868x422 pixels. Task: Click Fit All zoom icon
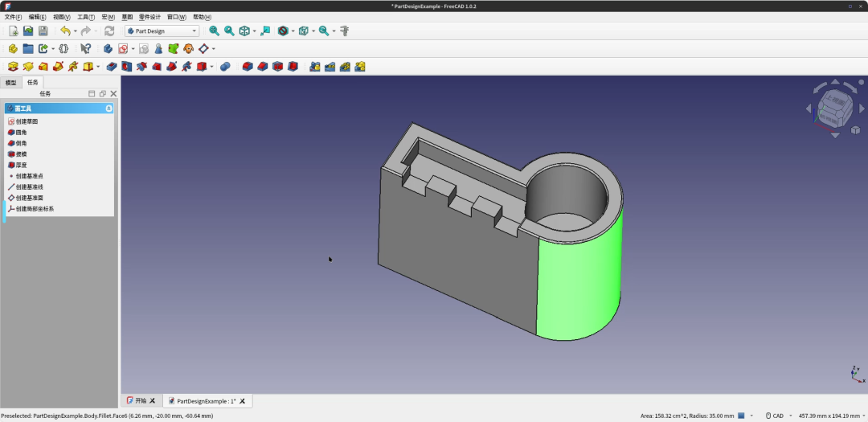coord(214,31)
